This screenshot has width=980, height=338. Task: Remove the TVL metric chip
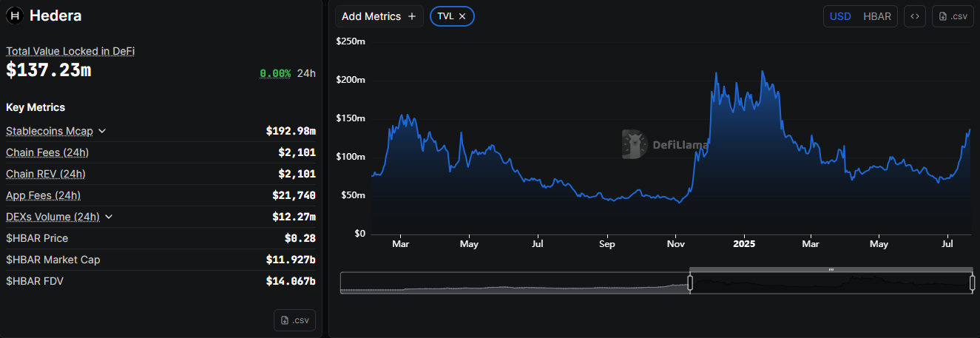pyautogui.click(x=462, y=16)
